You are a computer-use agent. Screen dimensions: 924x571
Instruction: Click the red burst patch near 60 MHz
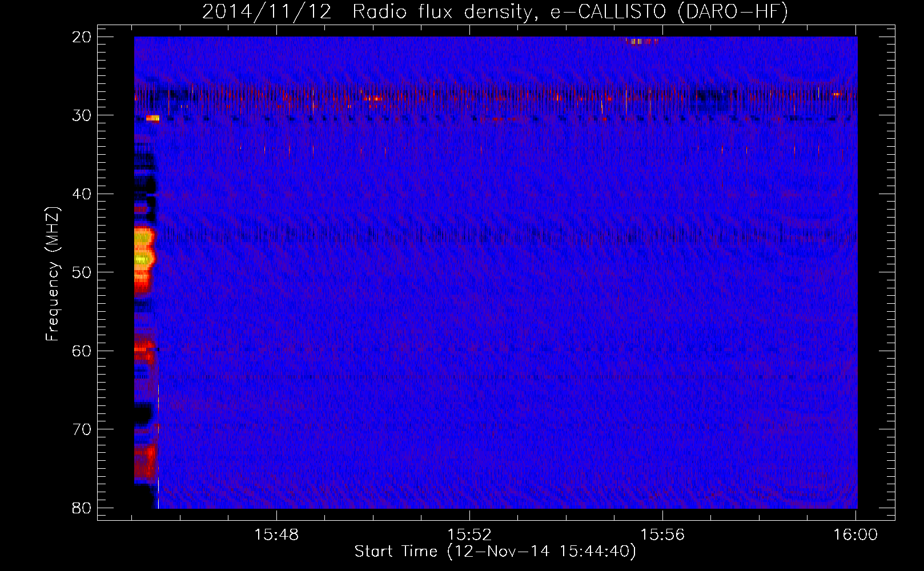(144, 350)
